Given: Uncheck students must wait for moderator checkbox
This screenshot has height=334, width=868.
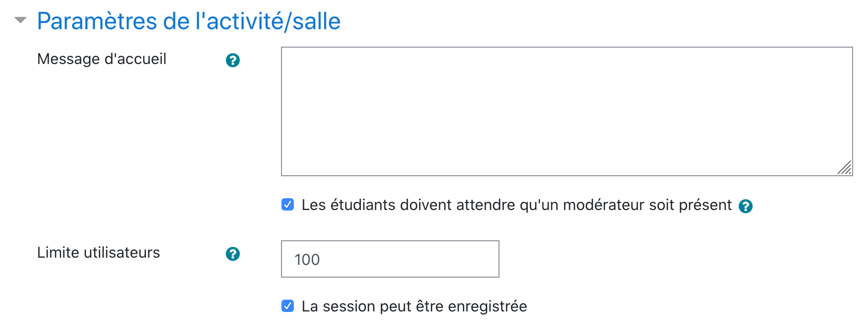Looking at the screenshot, I should (x=288, y=205).
